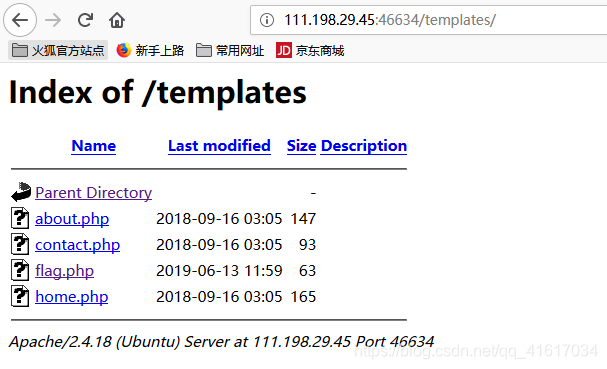This screenshot has height=369, width=607.
Task: Click the contact.php size value 93
Action: click(x=307, y=245)
